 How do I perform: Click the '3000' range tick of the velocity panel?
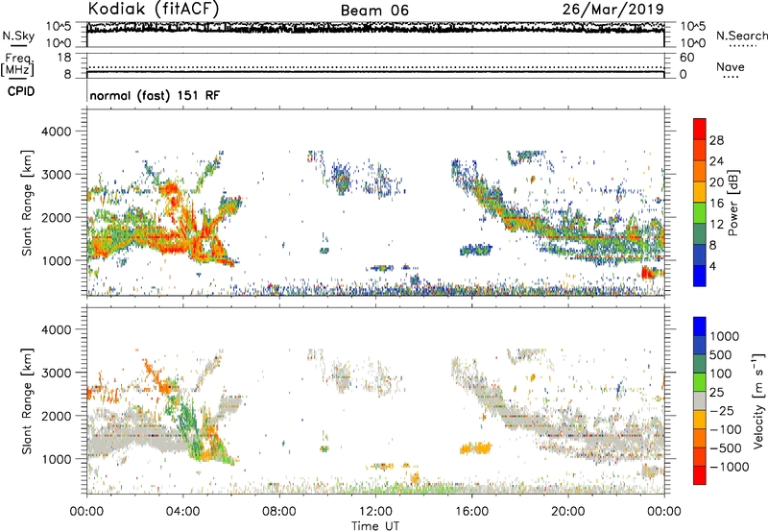[57, 373]
